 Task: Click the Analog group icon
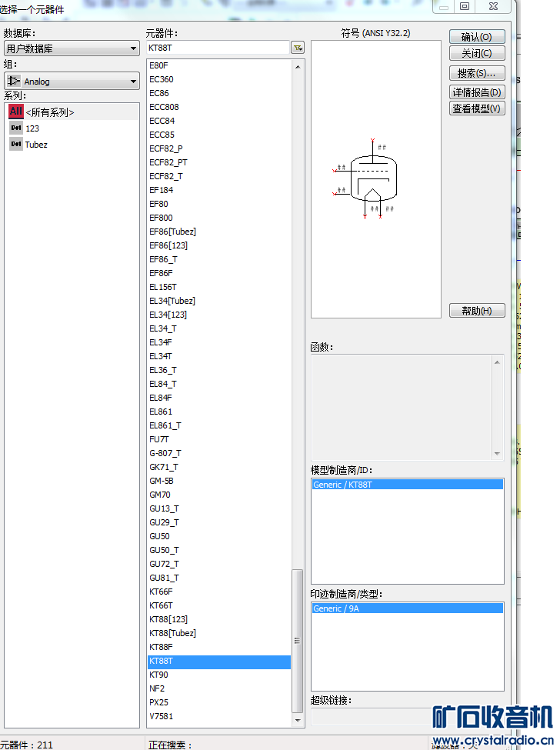(x=15, y=81)
